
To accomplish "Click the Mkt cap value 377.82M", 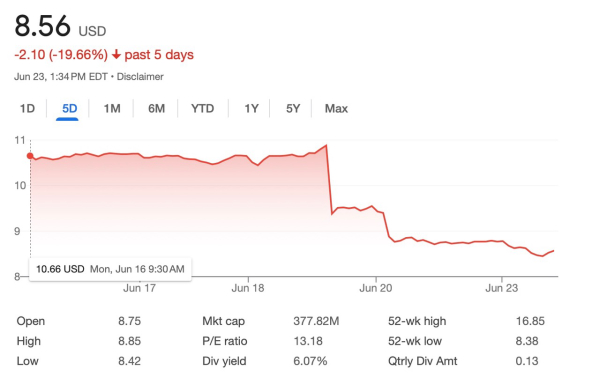I will pos(316,321).
